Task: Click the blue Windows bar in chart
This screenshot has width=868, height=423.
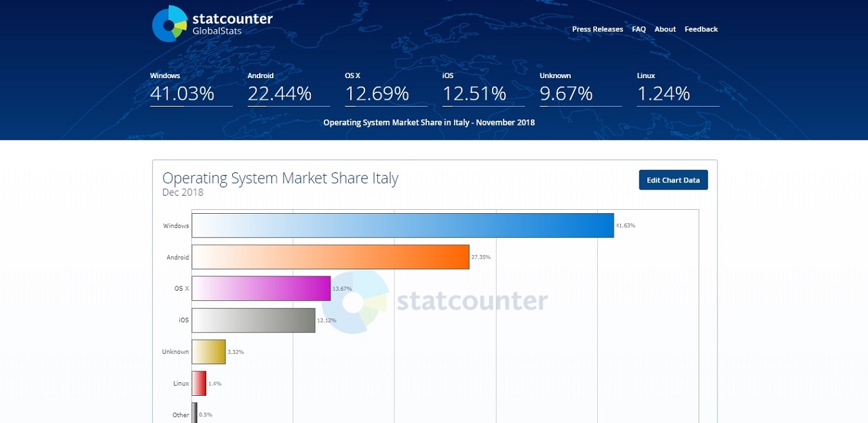Action: pos(402,225)
